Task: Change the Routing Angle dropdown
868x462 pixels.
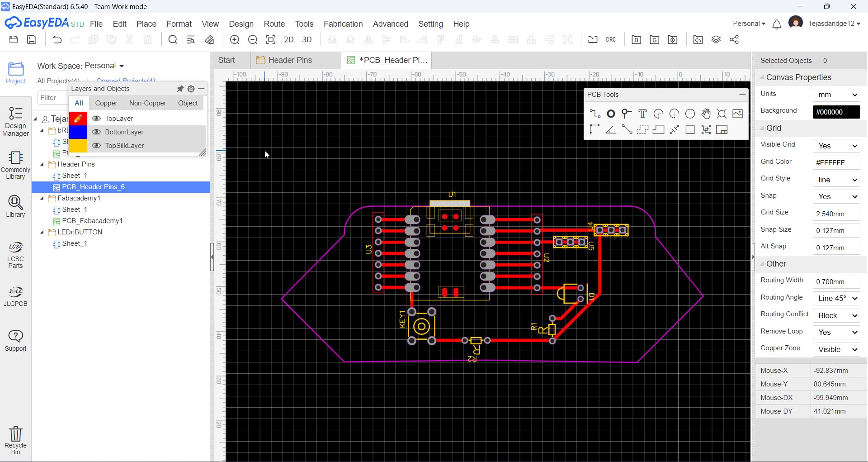Action: coord(836,298)
